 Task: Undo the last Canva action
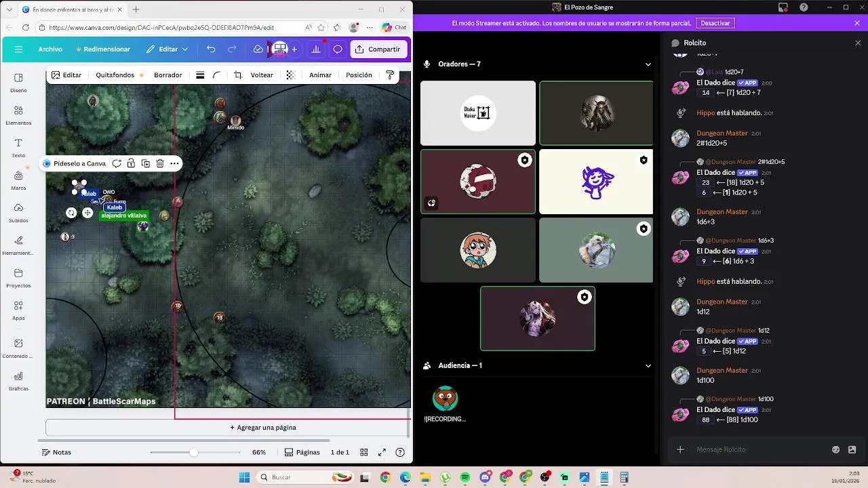pyautogui.click(x=211, y=49)
